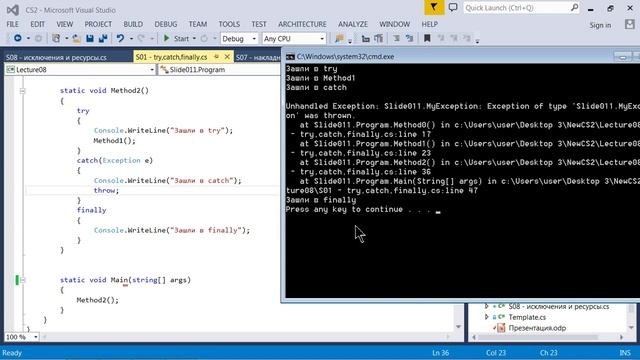Open the FILE menu
Viewport: 640px width, 360px height.
13,24
